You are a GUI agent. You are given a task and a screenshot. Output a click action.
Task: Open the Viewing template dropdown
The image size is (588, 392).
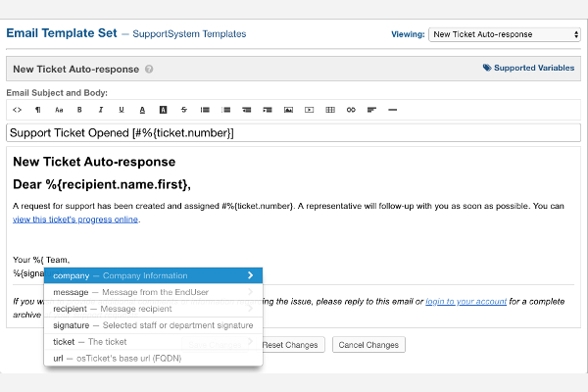click(x=505, y=34)
